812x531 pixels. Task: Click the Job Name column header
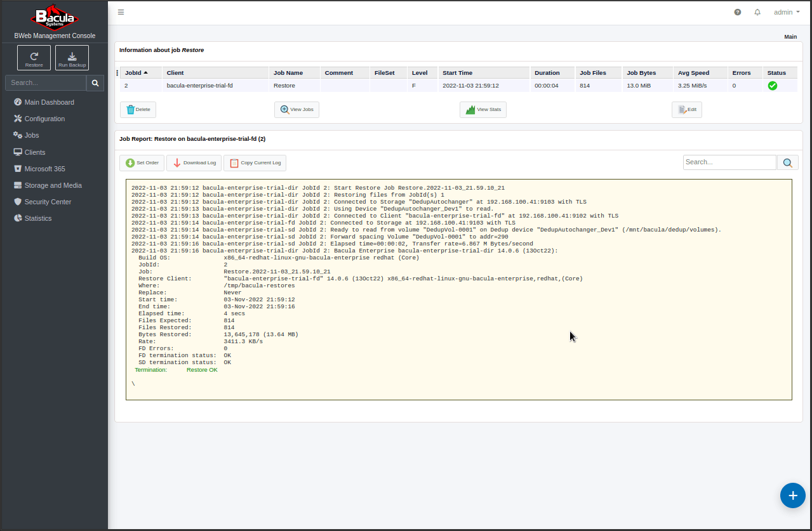point(294,73)
